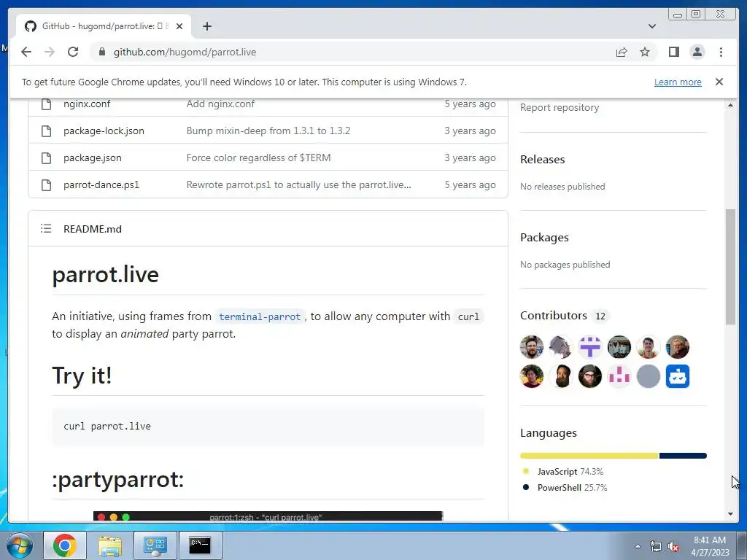The height and width of the screenshot is (560, 747).
Task: Open README table of contents list icon
Action: point(46,228)
